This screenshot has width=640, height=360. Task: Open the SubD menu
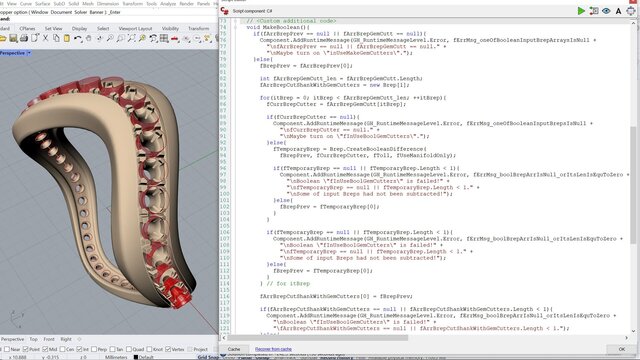click(x=59, y=4)
